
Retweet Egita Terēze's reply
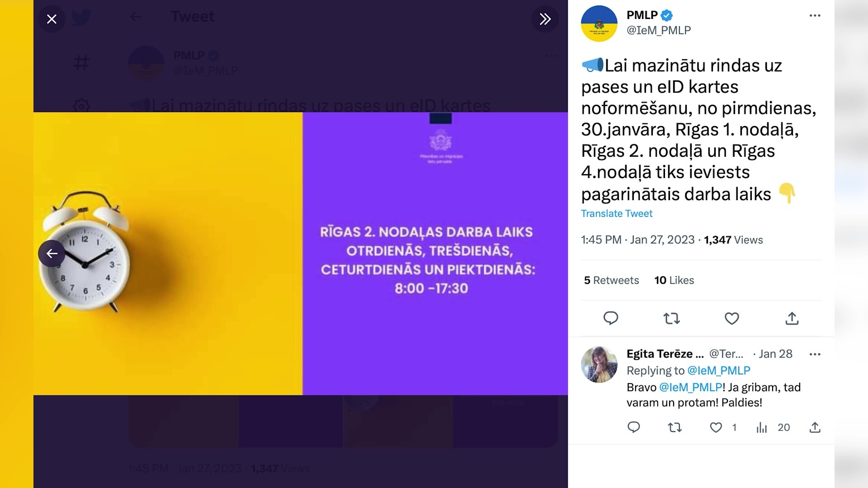675,427
